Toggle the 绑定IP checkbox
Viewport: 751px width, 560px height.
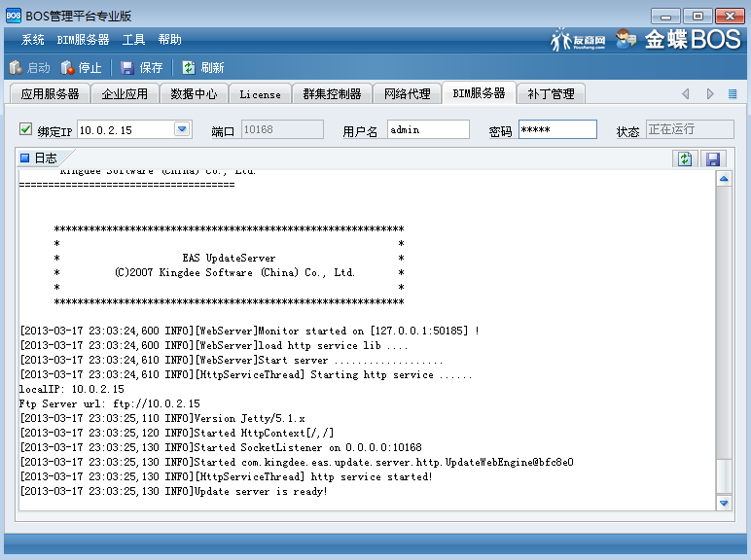point(26,129)
